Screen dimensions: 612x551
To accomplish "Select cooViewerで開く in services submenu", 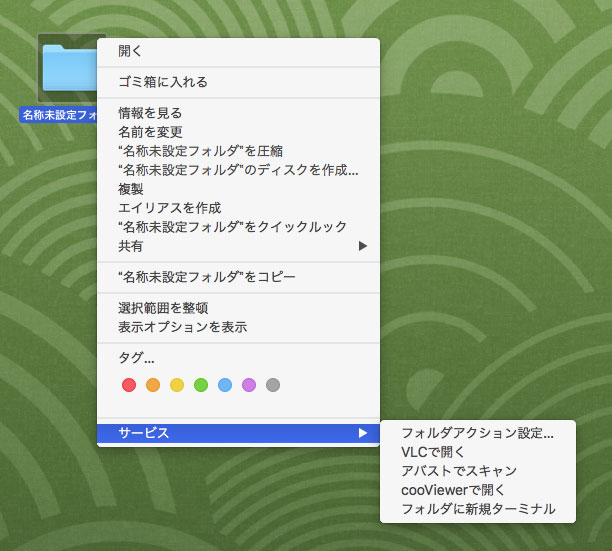I will pyautogui.click(x=478, y=490).
